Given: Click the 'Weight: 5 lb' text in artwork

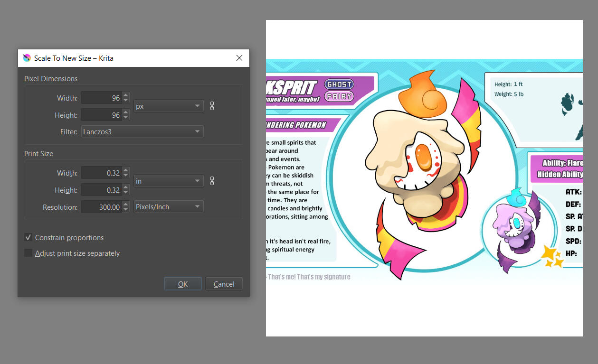Looking at the screenshot, I should (x=509, y=94).
